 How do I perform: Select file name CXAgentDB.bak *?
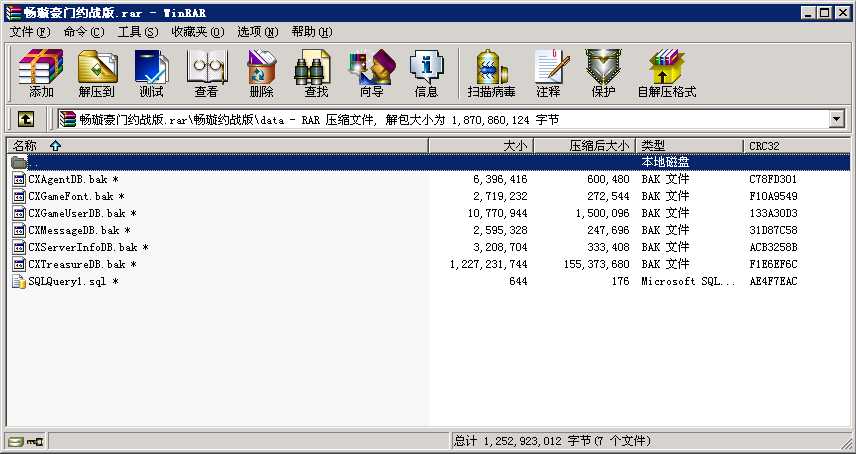coord(73,179)
